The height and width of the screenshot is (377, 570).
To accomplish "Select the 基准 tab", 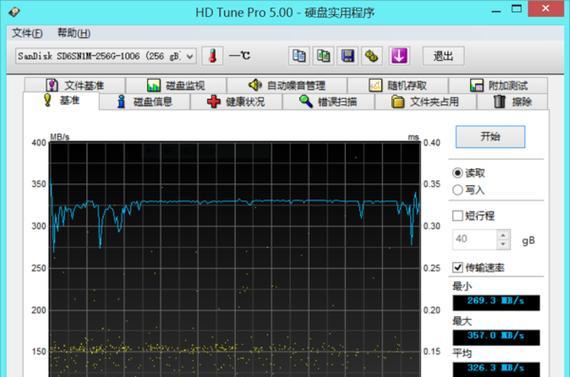I will [x=61, y=100].
